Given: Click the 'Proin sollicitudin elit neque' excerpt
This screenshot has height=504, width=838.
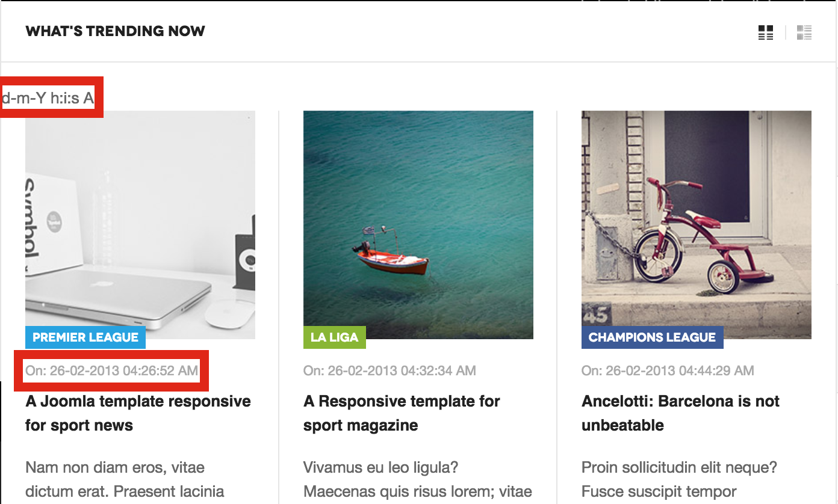Looking at the screenshot, I should pos(680,479).
